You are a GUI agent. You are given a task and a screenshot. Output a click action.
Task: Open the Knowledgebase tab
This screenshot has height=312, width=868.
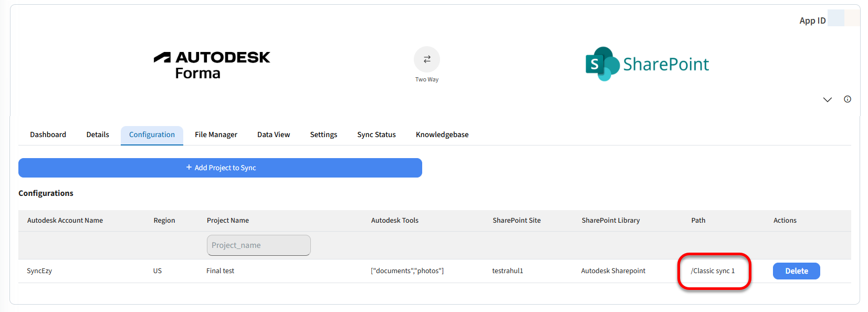[442, 135]
